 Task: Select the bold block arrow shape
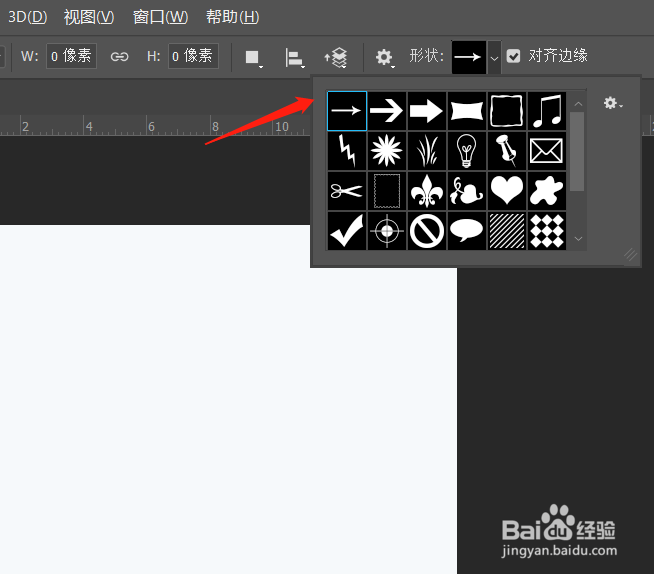tap(426, 111)
